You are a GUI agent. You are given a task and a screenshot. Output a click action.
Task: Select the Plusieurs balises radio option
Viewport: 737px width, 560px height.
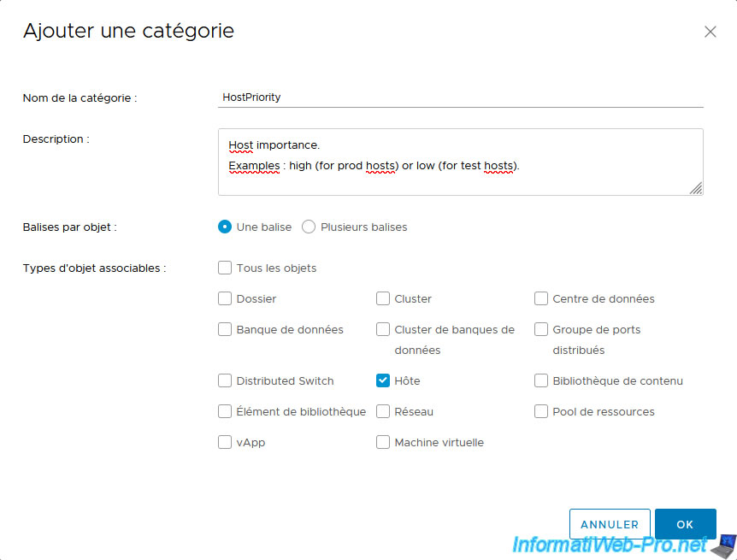309,227
